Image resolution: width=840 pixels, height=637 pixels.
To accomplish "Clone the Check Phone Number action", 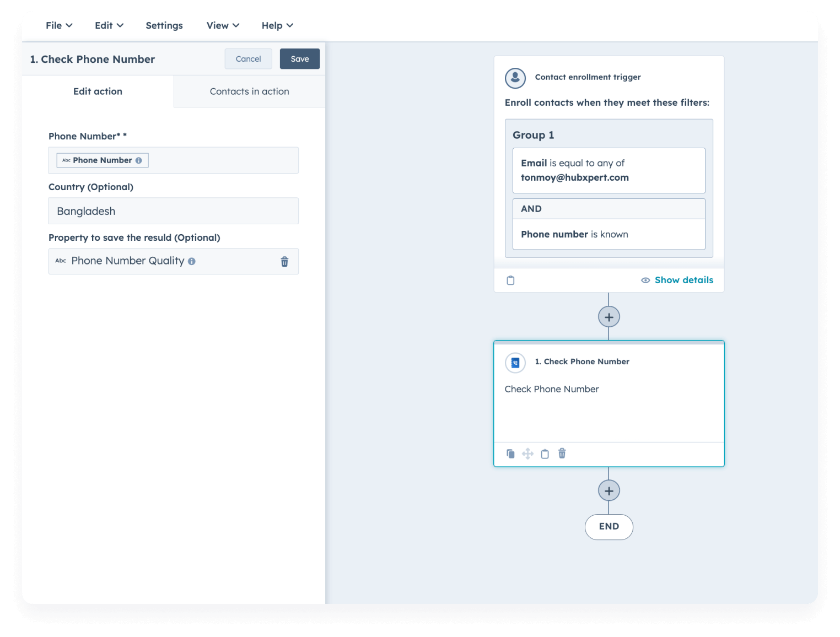I will (x=510, y=454).
